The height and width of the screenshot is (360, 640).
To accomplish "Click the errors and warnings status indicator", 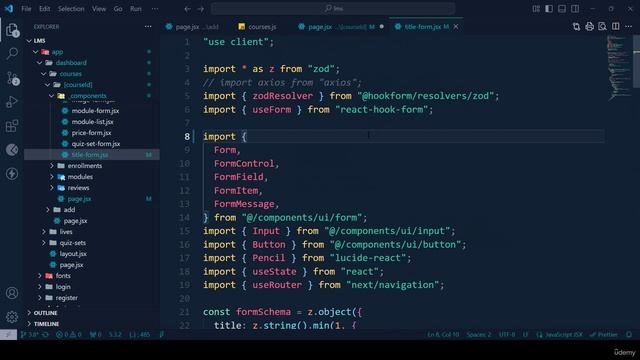I will (69, 334).
